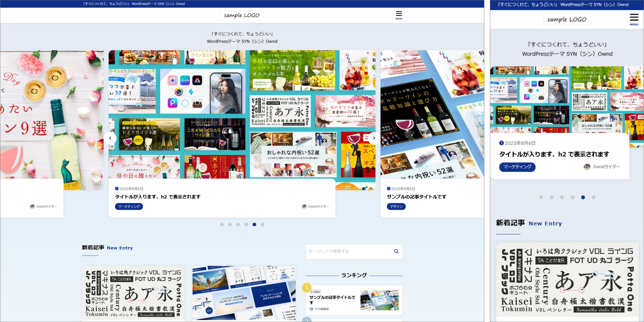
Task: Click Owndライター author avatar on center slide
Action: [x=304, y=206]
